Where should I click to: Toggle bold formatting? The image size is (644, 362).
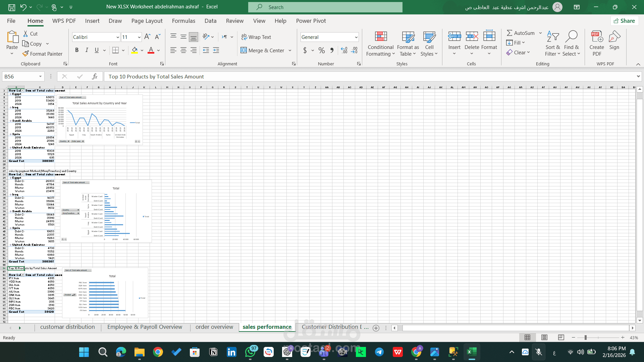pyautogui.click(x=77, y=50)
